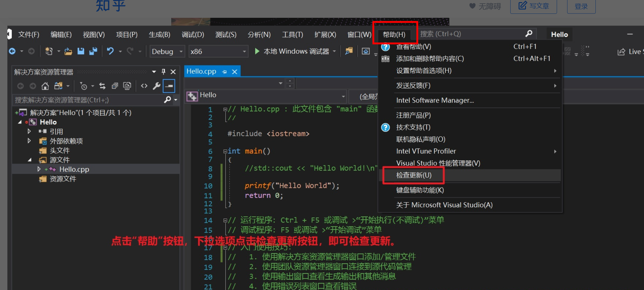Collapse the Hello project node

(x=20, y=122)
